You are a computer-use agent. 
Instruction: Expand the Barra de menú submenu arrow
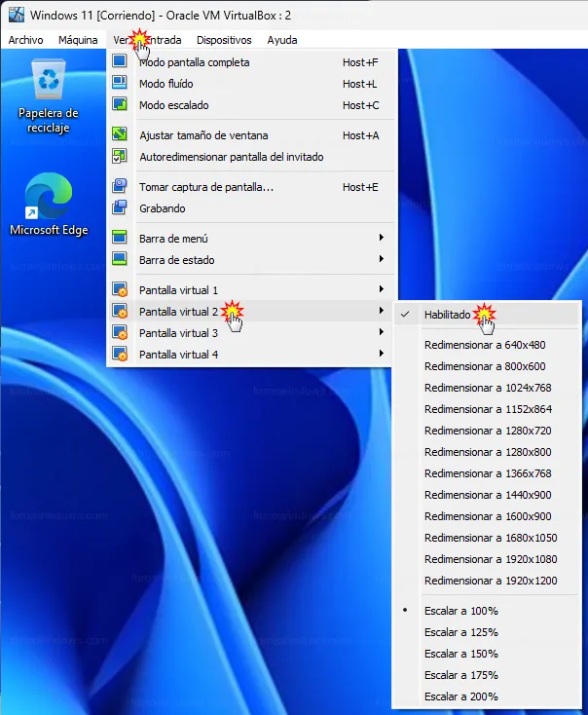381,238
